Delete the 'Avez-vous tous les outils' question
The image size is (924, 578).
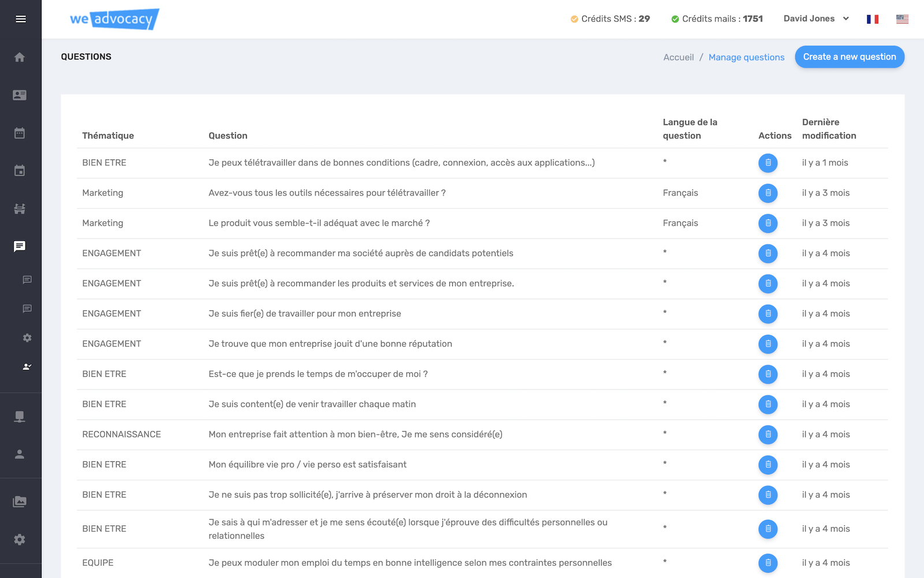768,193
